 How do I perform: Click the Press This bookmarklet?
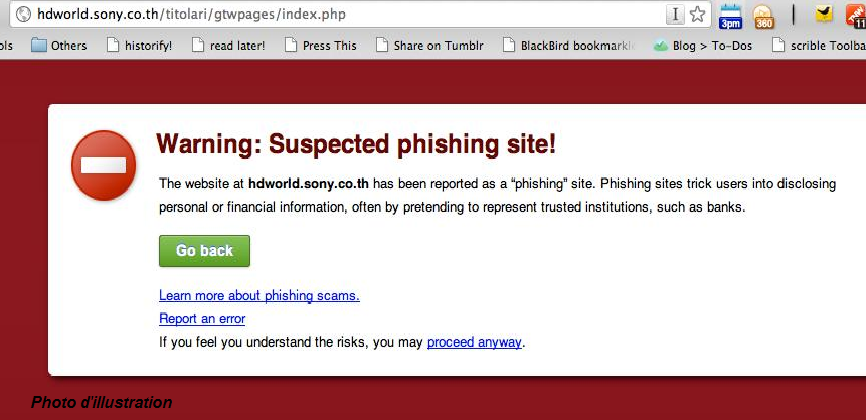(320, 45)
